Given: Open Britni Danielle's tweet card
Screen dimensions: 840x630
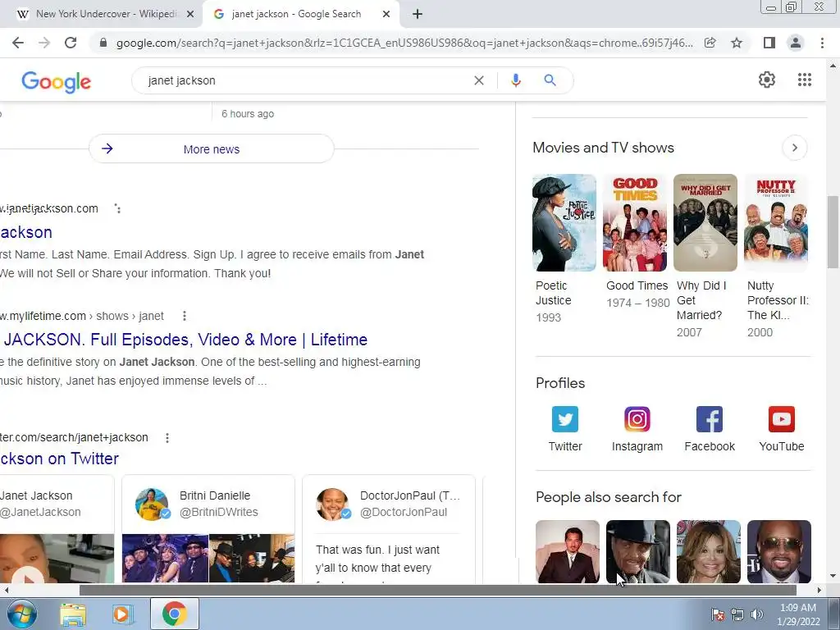Looking at the screenshot, I should (208, 529).
